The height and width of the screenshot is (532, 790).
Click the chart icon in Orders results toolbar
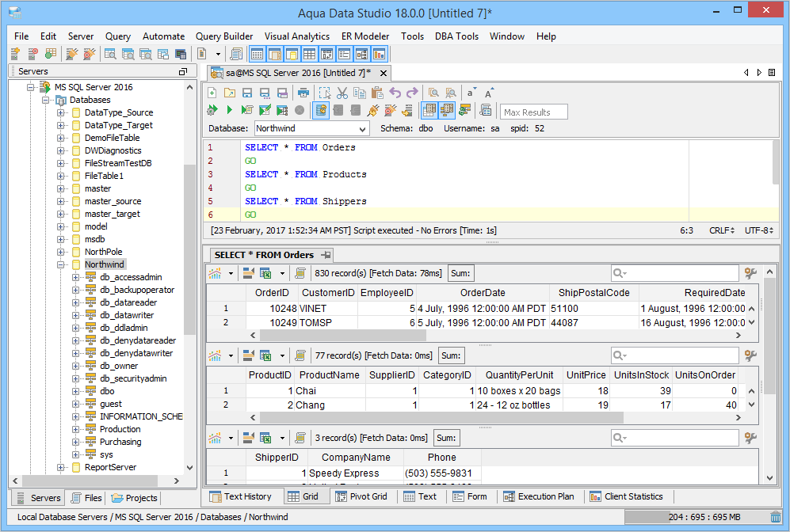click(x=215, y=273)
